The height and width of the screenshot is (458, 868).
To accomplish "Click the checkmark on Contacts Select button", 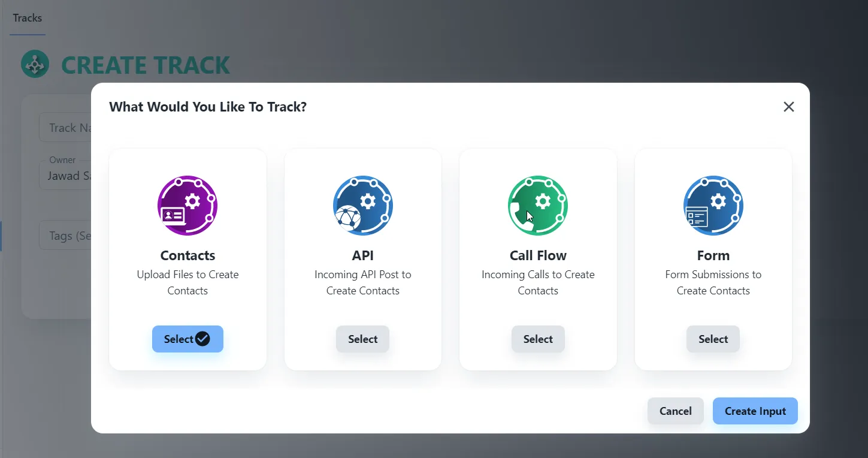I will pos(203,339).
